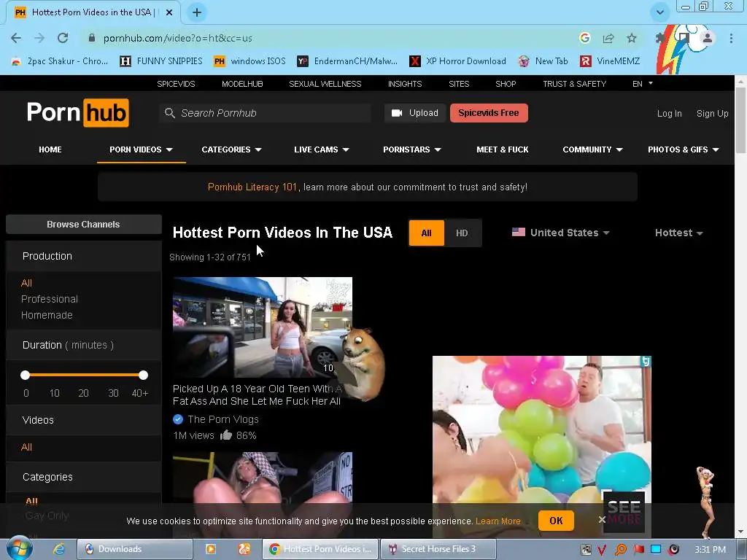Open the United States country dropdown
747x560 pixels.
coord(561,233)
